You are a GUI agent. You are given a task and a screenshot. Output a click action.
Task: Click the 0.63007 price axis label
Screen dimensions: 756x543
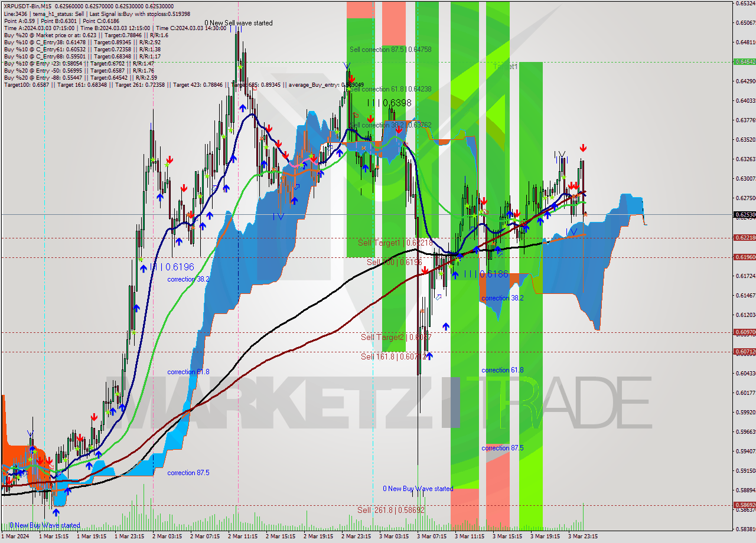745,178
